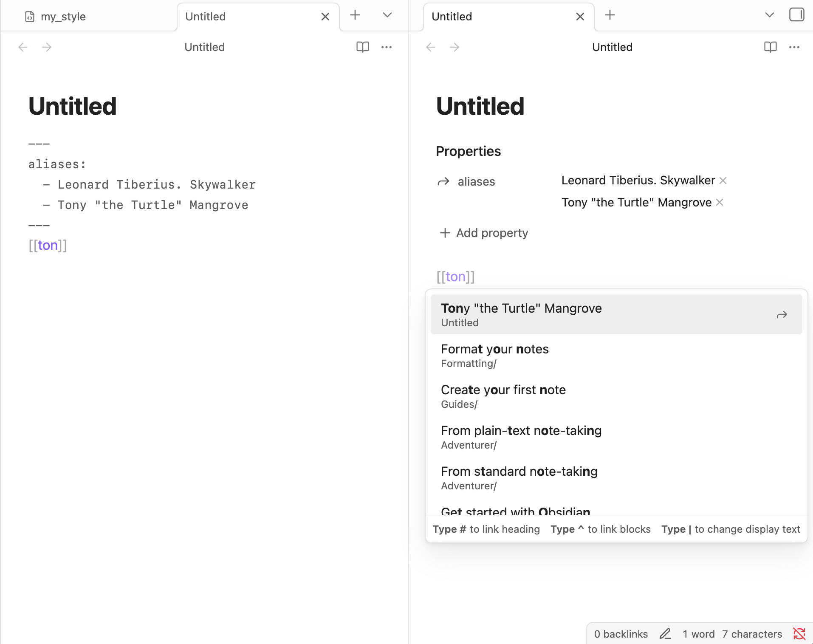Navigate back in left pane

pos(23,47)
